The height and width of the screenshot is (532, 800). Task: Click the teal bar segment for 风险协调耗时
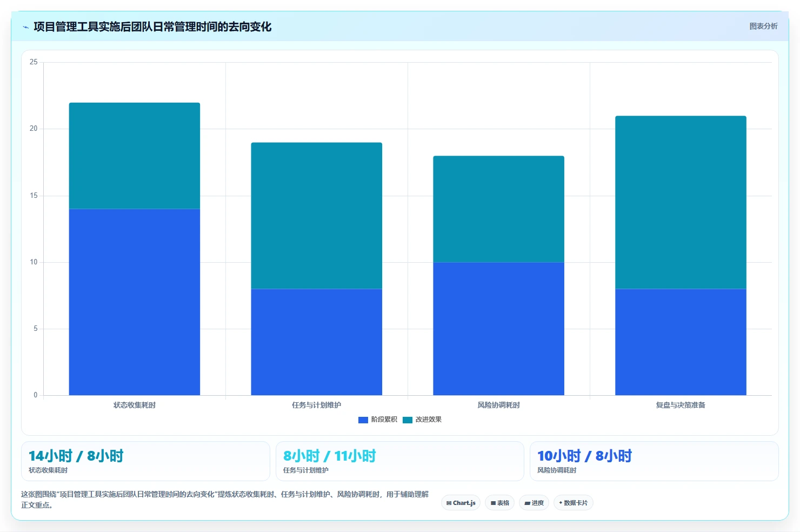tap(499, 209)
